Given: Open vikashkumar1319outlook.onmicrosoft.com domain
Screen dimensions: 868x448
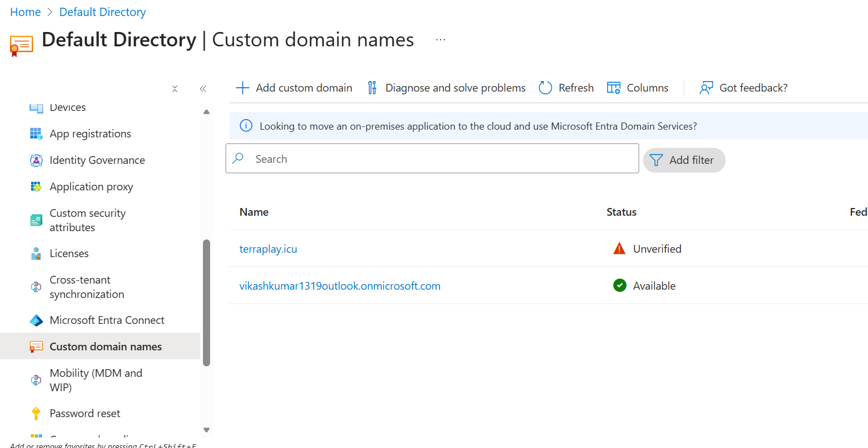Looking at the screenshot, I should (340, 286).
